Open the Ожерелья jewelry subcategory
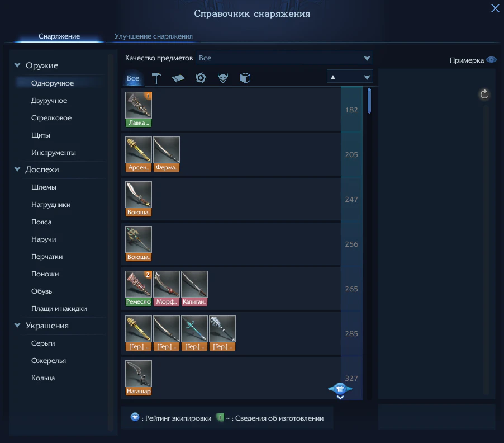 (x=49, y=361)
